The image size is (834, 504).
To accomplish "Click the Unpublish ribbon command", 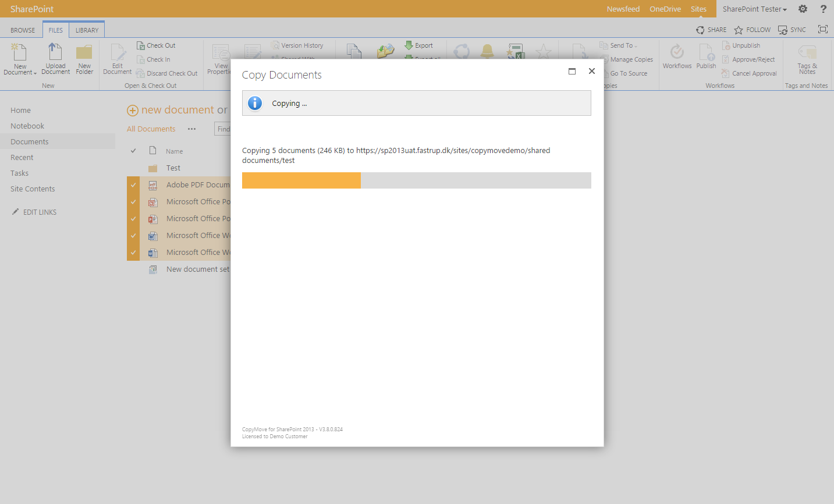I will click(x=741, y=45).
